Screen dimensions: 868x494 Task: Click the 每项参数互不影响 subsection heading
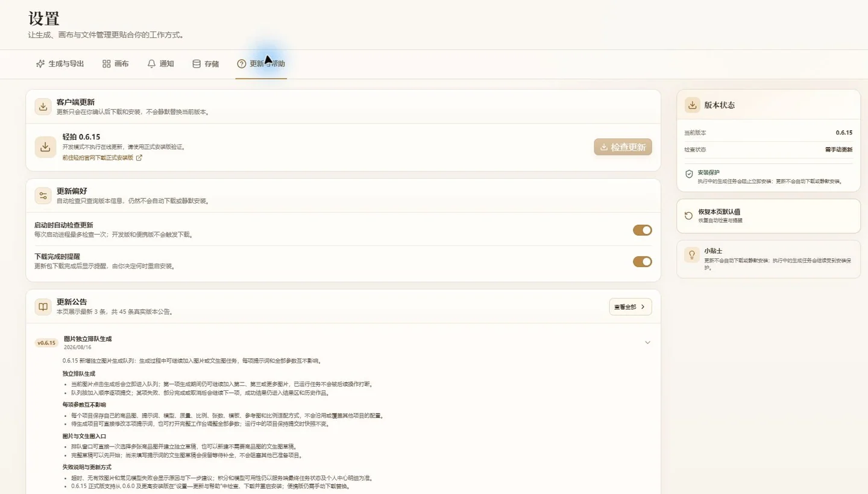click(x=84, y=405)
